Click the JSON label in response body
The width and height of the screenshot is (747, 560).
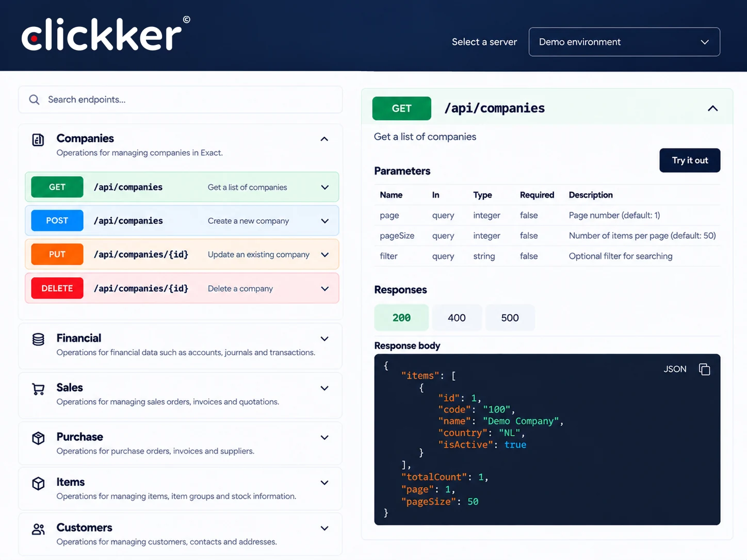point(675,369)
